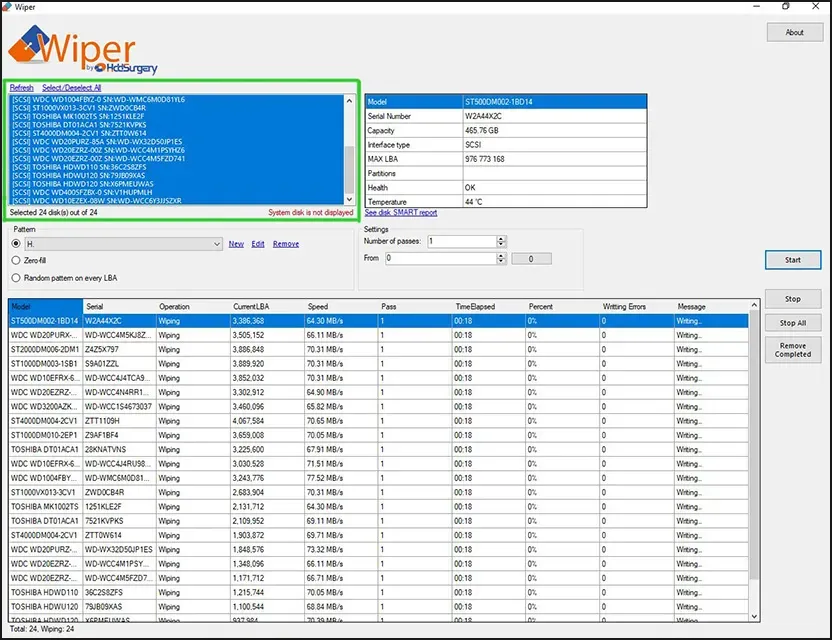Select the Zero-fill radio button

(16, 261)
